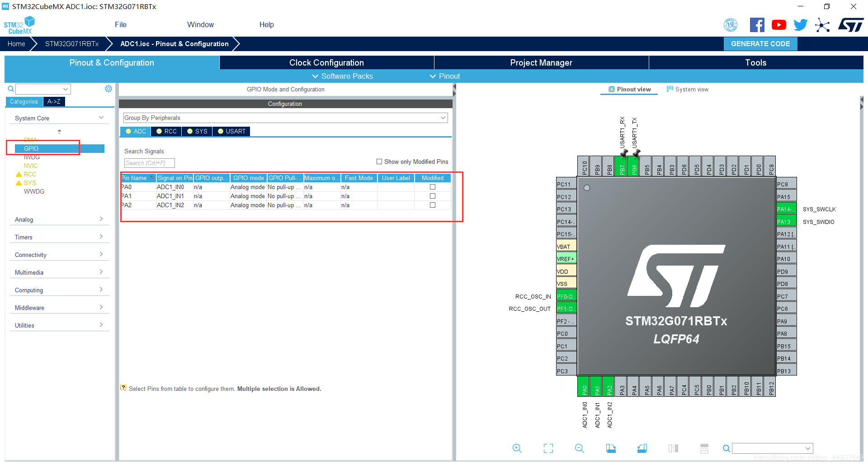Fit the chip view to the window
868x466 pixels.
(548, 448)
